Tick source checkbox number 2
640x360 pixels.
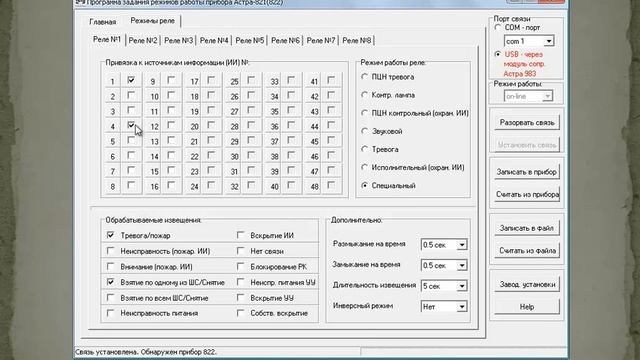click(x=131, y=95)
